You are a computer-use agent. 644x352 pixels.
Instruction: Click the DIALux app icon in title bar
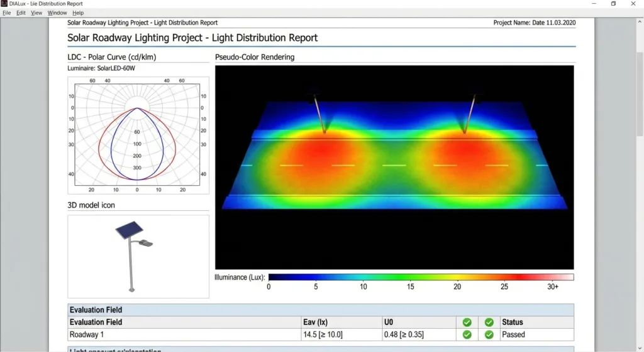[4, 3]
